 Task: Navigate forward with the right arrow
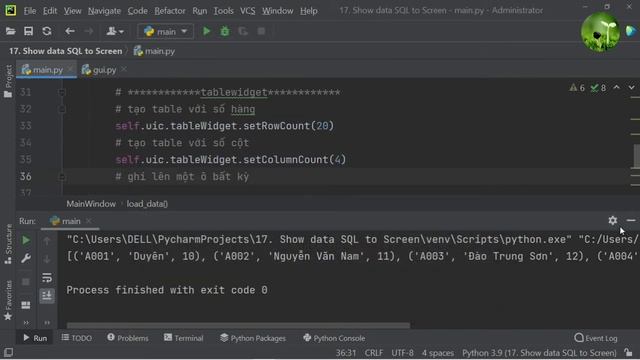88,31
